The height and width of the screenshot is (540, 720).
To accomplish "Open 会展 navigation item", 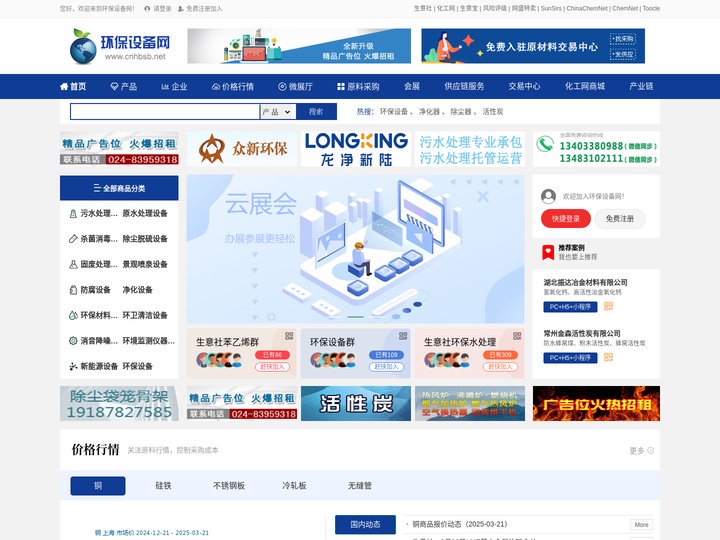I will (412, 86).
